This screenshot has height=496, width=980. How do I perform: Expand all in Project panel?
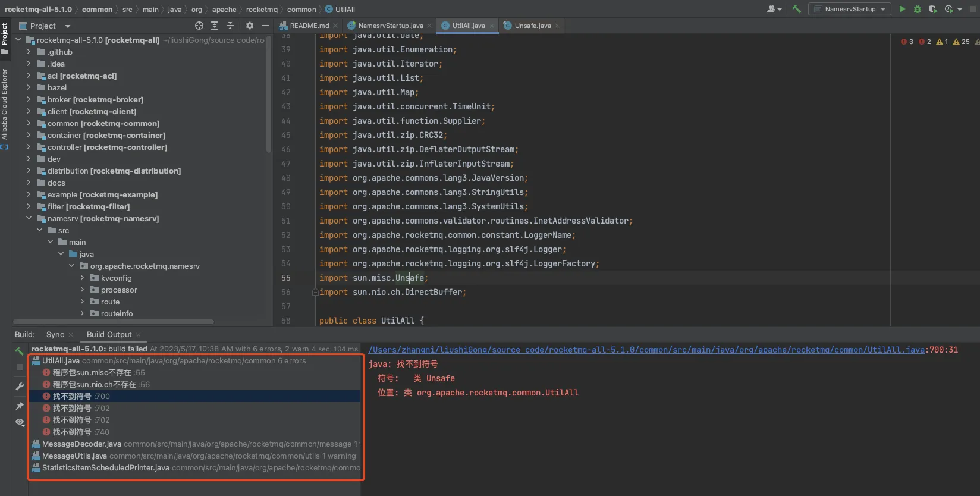click(x=215, y=26)
